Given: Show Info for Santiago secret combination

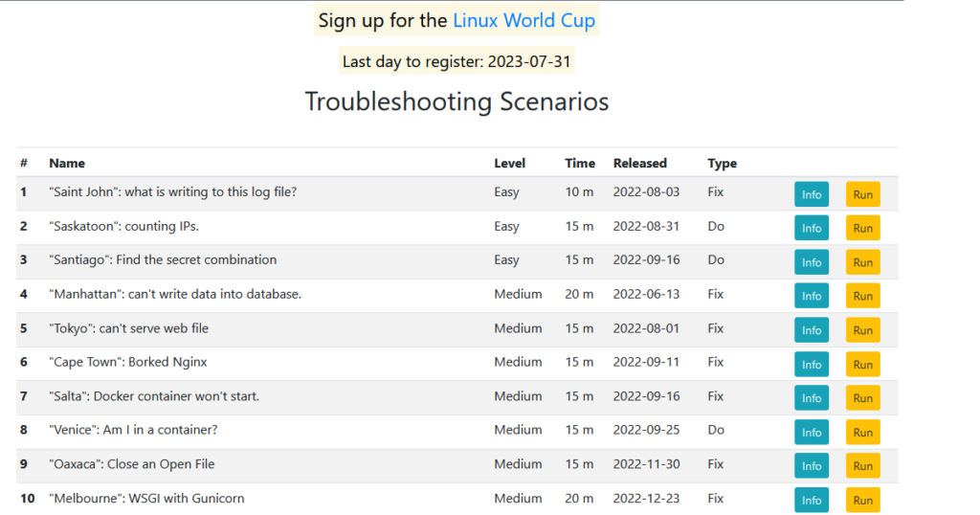Looking at the screenshot, I should click(811, 262).
